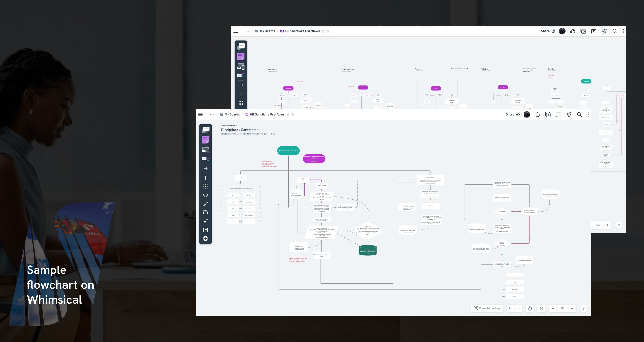
Task: Select Disciplinary Committee heading text
Action: pyautogui.click(x=239, y=130)
